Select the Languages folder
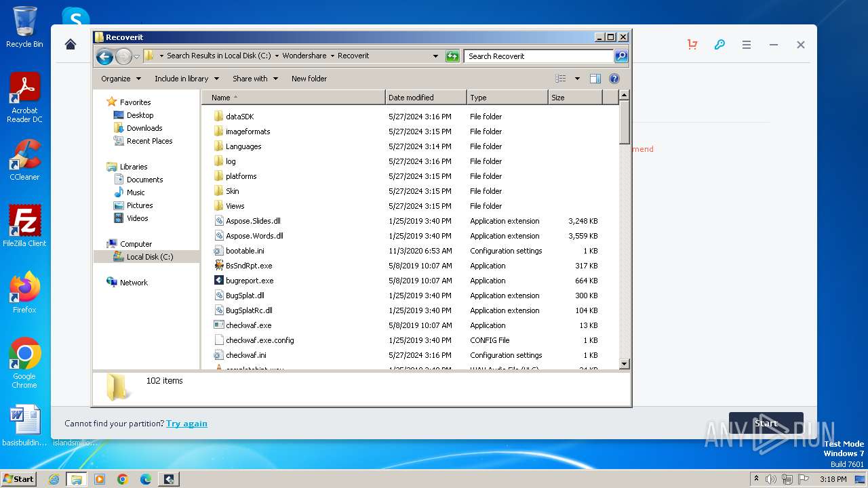The image size is (868, 488). pos(243,146)
